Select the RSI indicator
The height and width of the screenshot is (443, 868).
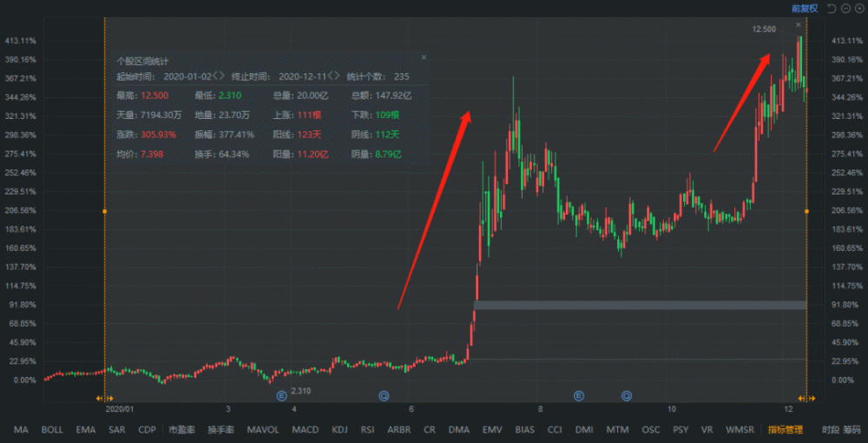coord(367,430)
